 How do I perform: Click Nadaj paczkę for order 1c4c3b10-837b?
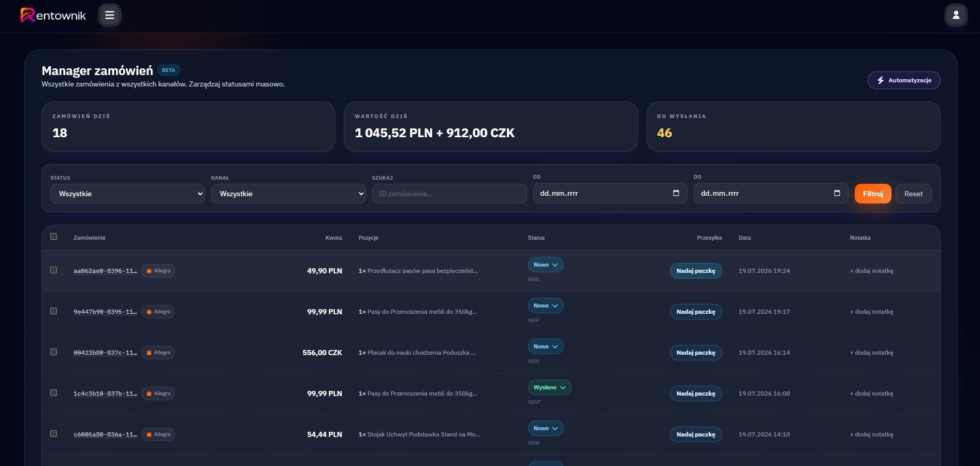pyautogui.click(x=696, y=394)
